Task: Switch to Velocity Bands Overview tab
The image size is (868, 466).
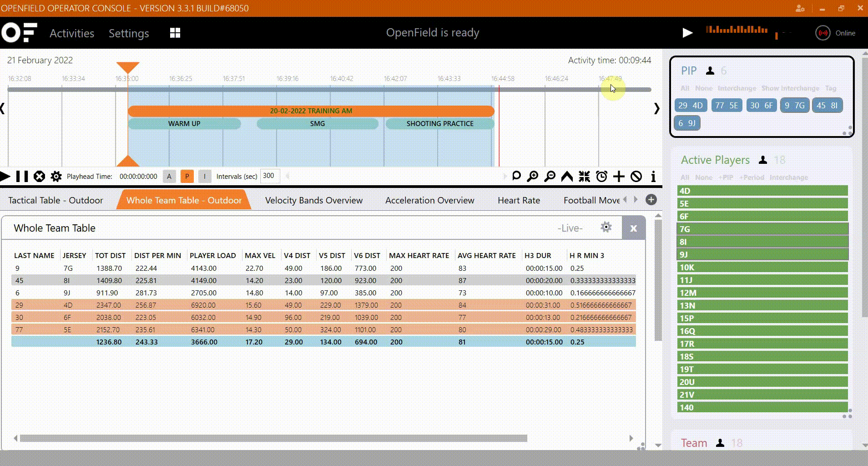Action: coord(314,200)
